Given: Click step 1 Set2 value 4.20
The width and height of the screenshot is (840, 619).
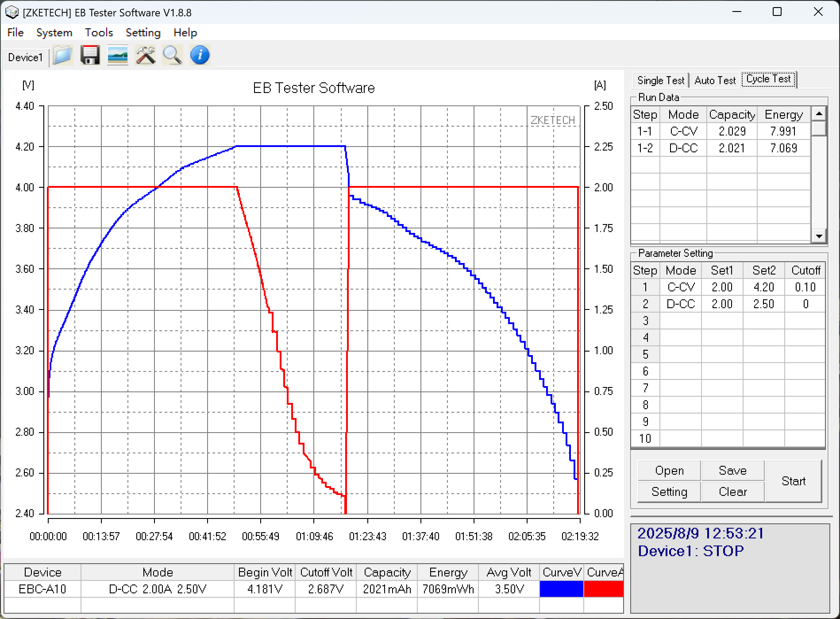Looking at the screenshot, I should click(x=764, y=287).
